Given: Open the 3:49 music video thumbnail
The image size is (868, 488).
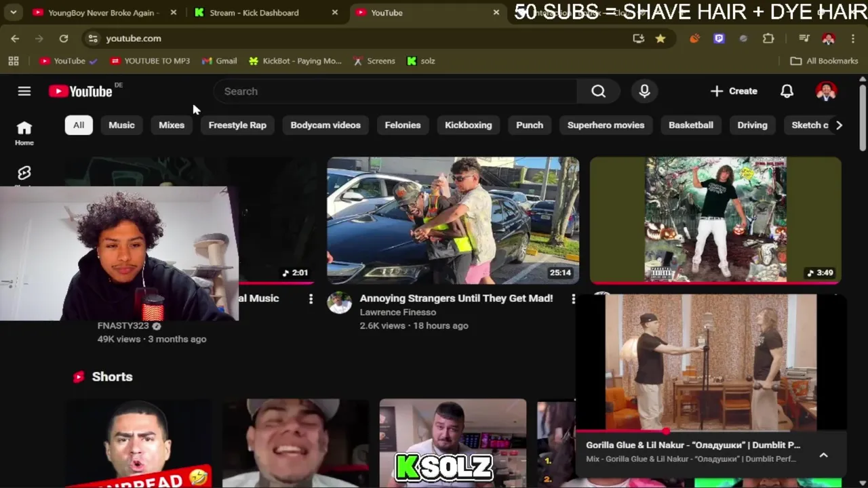Looking at the screenshot, I should 715,220.
